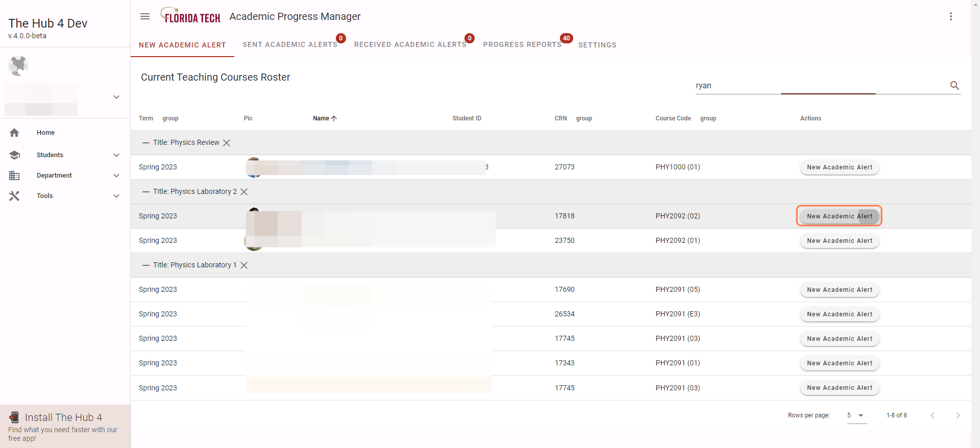The height and width of the screenshot is (448, 980).
Task: Collapse the Physics Laboratory 2 group
Action: point(146,192)
